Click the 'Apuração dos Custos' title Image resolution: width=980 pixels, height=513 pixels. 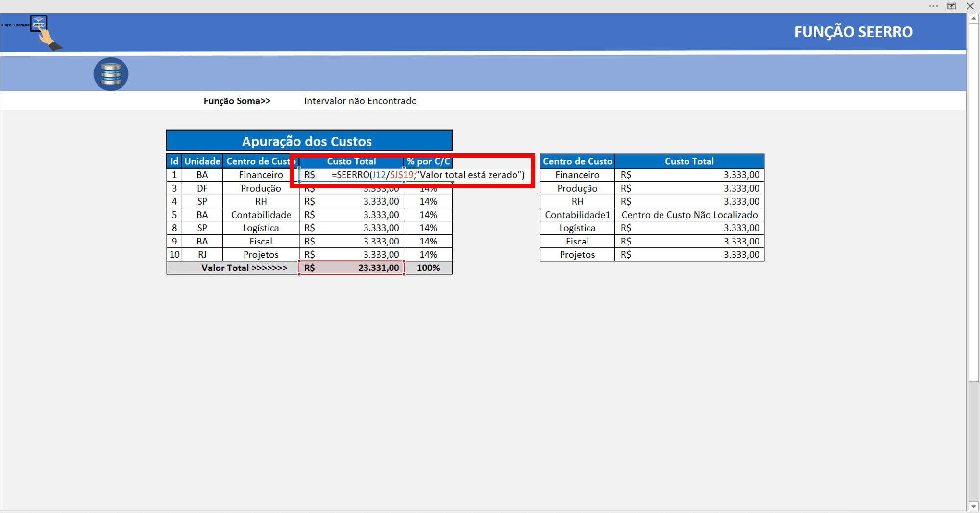309,141
